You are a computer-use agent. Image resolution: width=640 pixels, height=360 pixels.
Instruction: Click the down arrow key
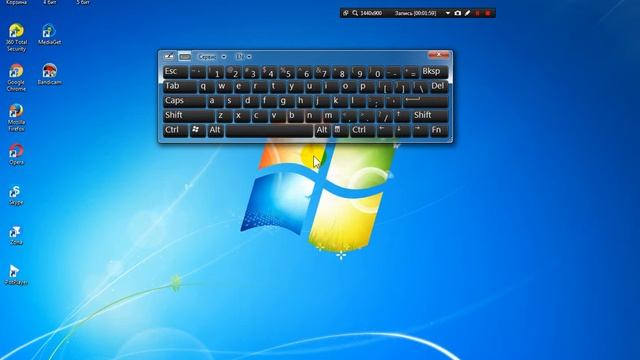(x=402, y=130)
